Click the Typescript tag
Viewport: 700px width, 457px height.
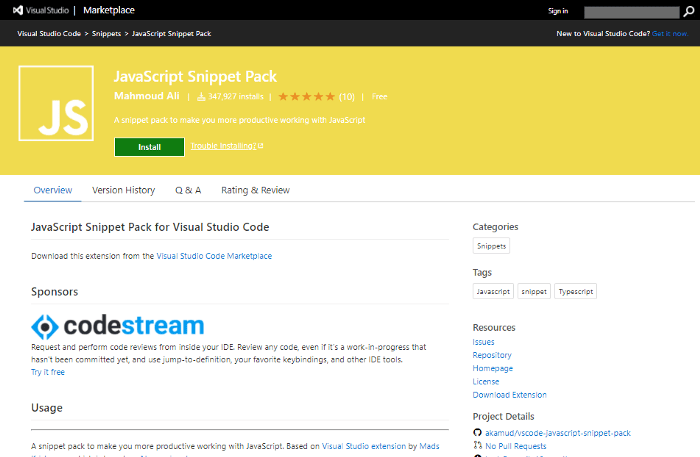[575, 291]
